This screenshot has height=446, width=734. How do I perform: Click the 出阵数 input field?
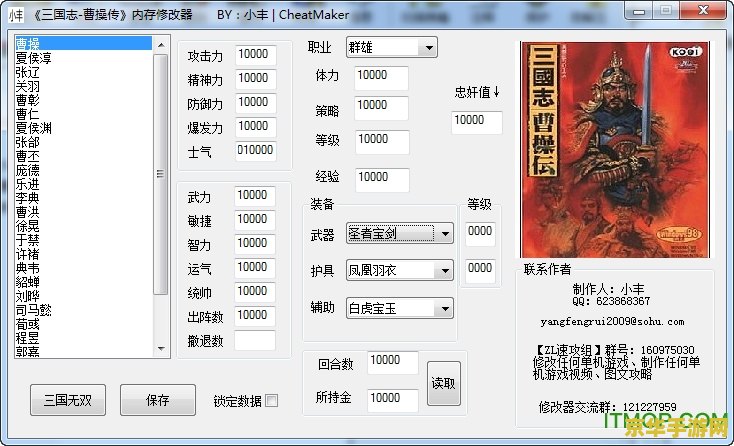255,316
